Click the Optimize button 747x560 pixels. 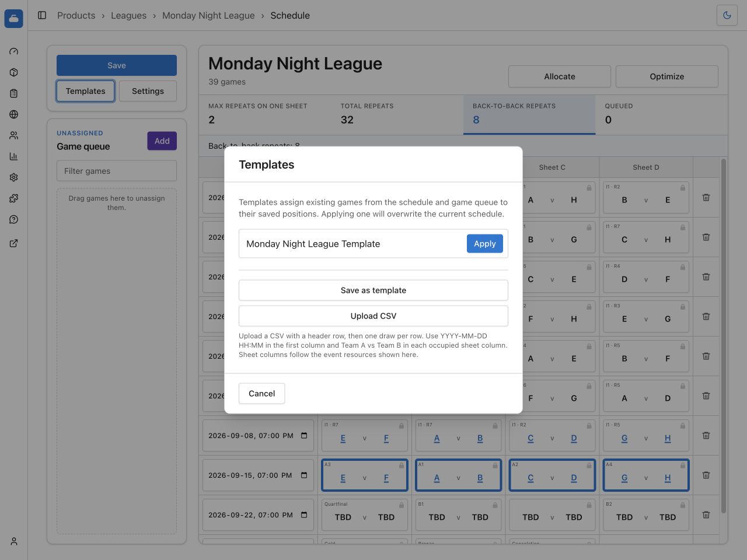pyautogui.click(x=667, y=76)
